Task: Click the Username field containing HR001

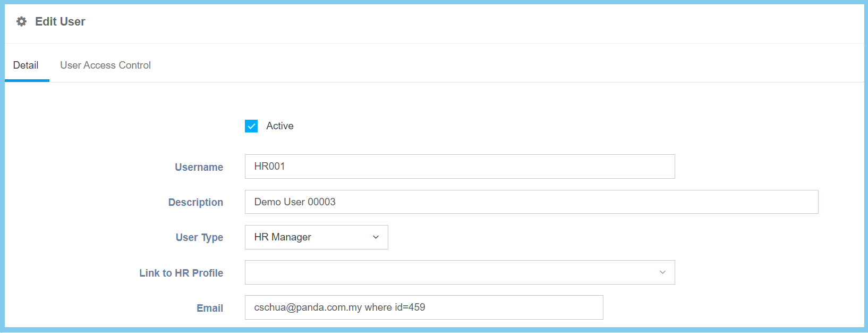Action: click(459, 166)
